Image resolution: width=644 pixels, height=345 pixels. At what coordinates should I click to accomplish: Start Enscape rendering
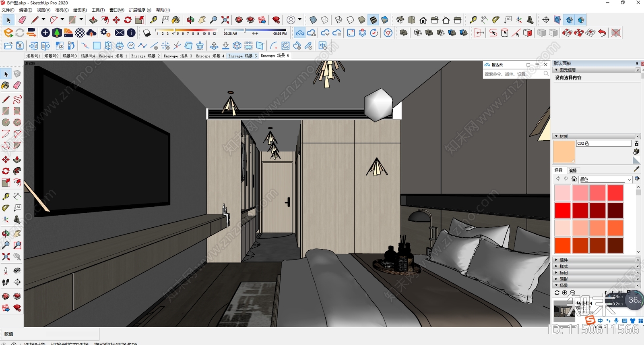(x=8, y=33)
